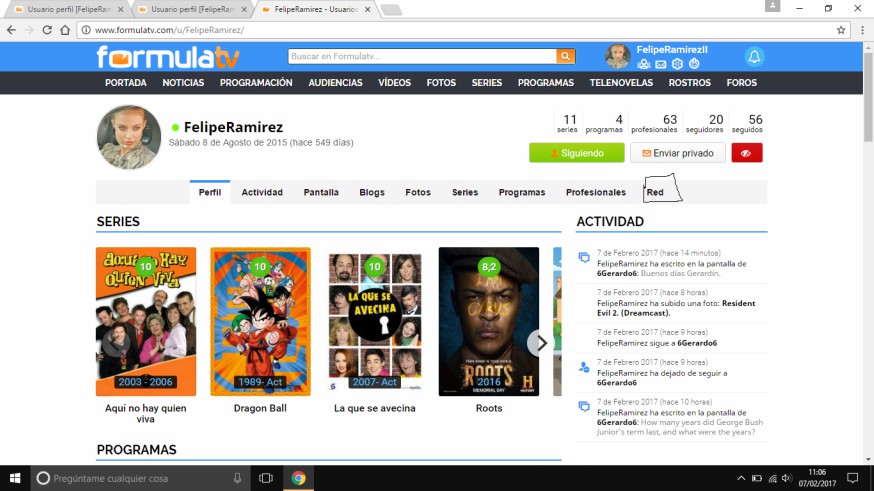Open Chrome from the Windows taskbar

click(298, 478)
